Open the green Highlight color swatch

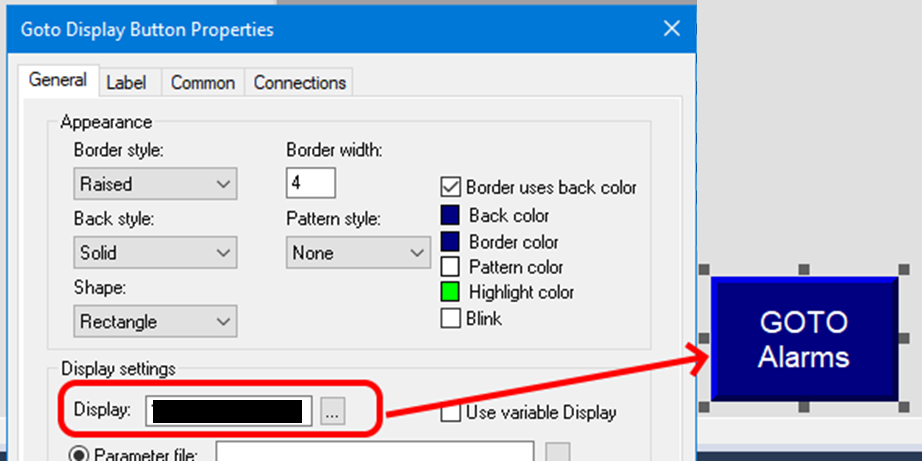[x=450, y=293]
